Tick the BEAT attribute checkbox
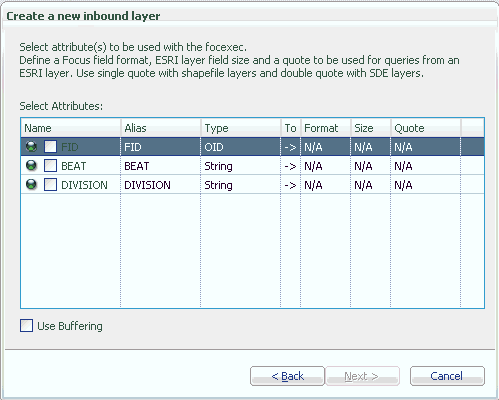Image resolution: width=499 pixels, height=400 pixels. tap(50, 165)
